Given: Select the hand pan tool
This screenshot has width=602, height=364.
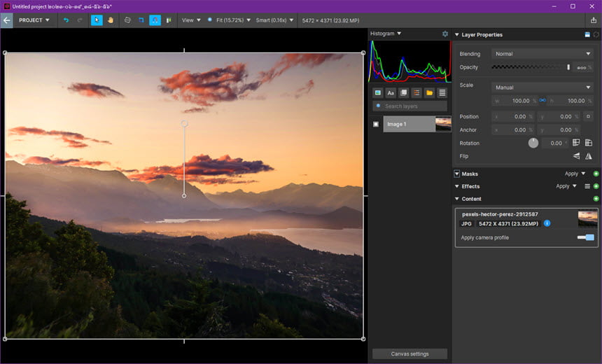Looking at the screenshot, I should (x=111, y=20).
